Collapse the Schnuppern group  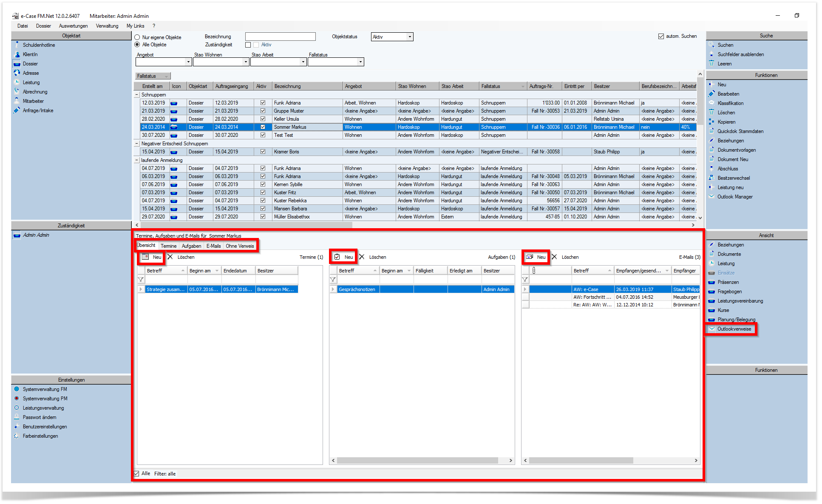tap(137, 95)
